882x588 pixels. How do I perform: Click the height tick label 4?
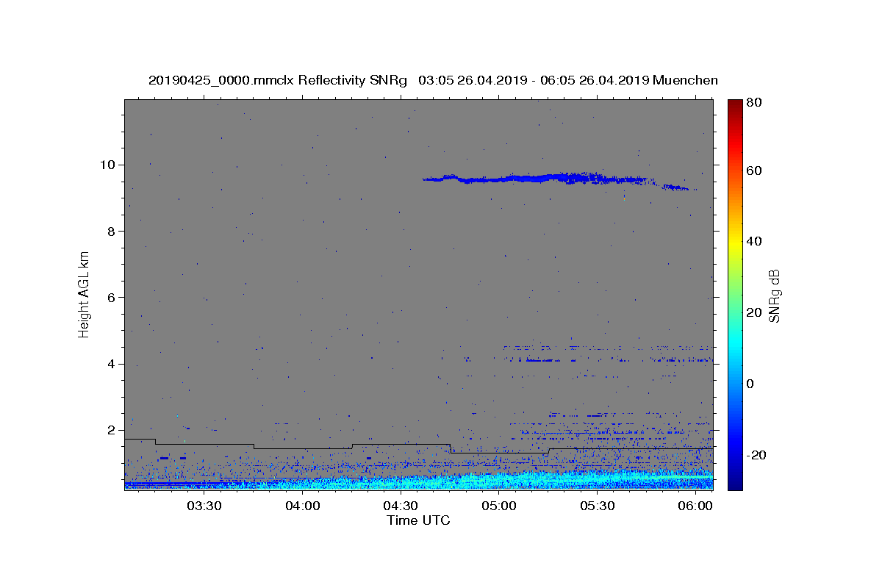(x=112, y=364)
